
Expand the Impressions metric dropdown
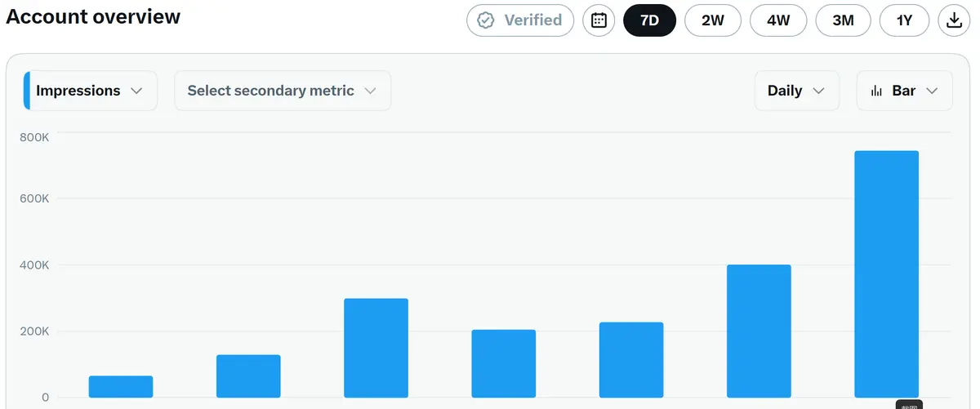click(91, 91)
